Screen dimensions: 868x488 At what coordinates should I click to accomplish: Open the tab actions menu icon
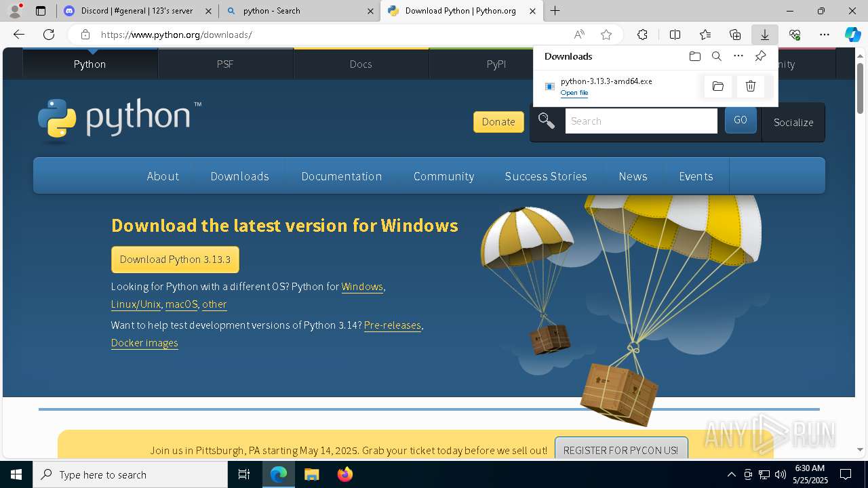(41, 11)
